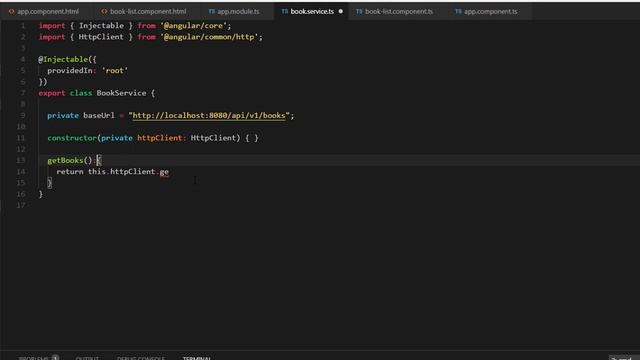Open the DEBUG CONSOLE panel tab
This screenshot has width=640, height=360.
[x=141, y=358]
